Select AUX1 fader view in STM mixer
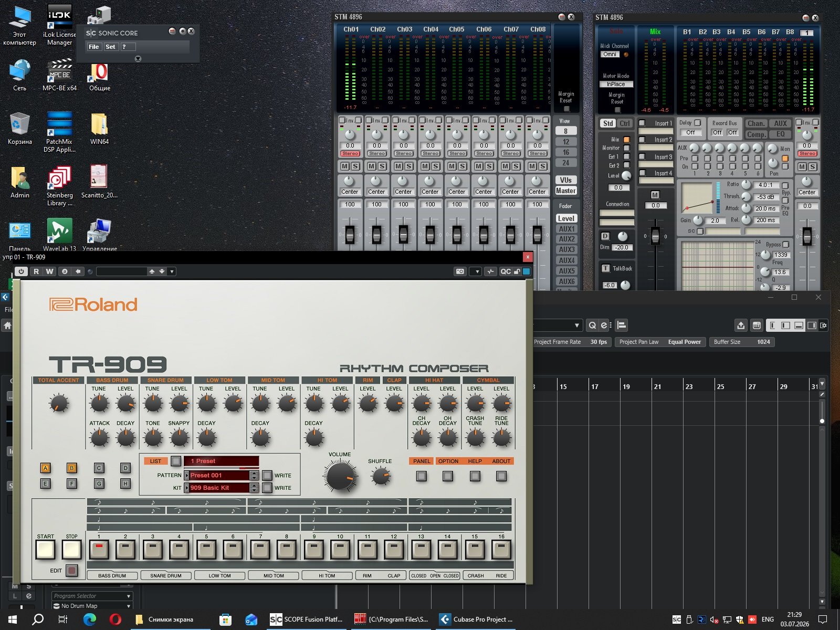Viewport: 840px width, 630px height. coord(566,229)
